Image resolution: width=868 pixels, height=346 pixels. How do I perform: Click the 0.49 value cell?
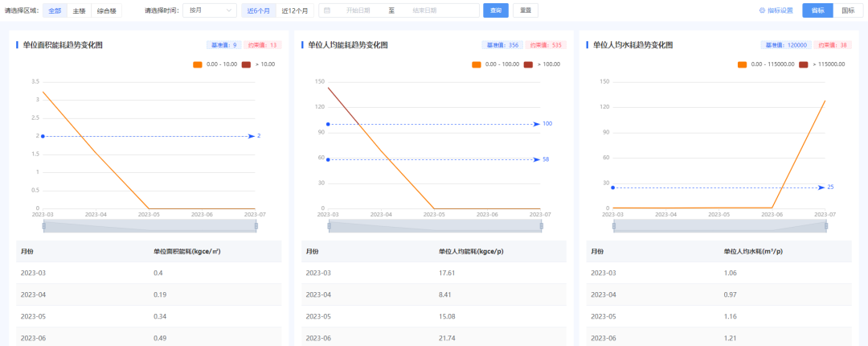pyautogui.click(x=160, y=338)
